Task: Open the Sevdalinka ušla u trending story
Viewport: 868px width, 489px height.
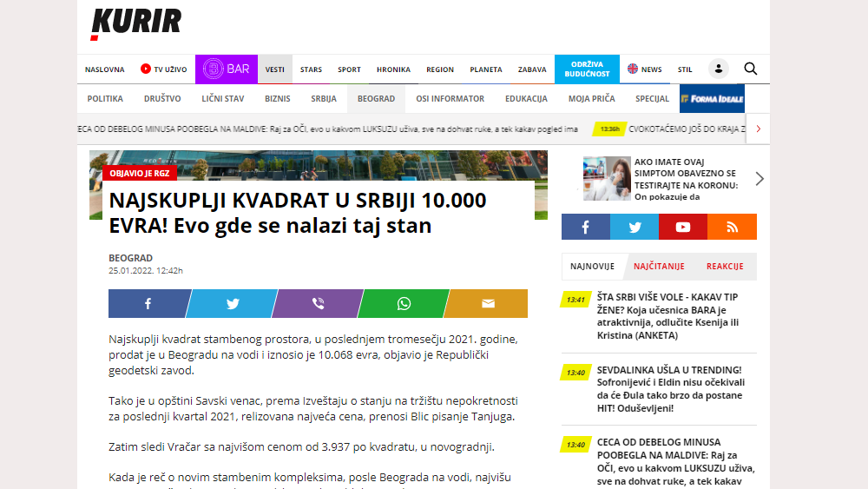Action: [x=671, y=389]
